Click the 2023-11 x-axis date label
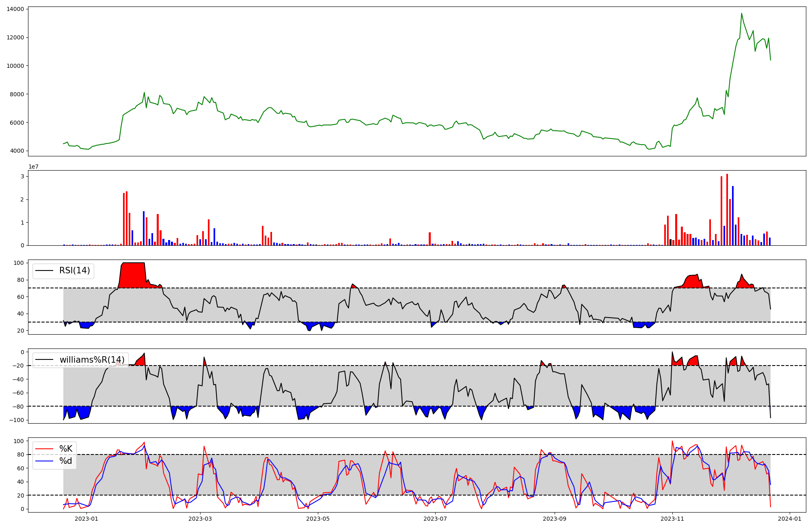This screenshot has height=528, width=812. coord(672,519)
